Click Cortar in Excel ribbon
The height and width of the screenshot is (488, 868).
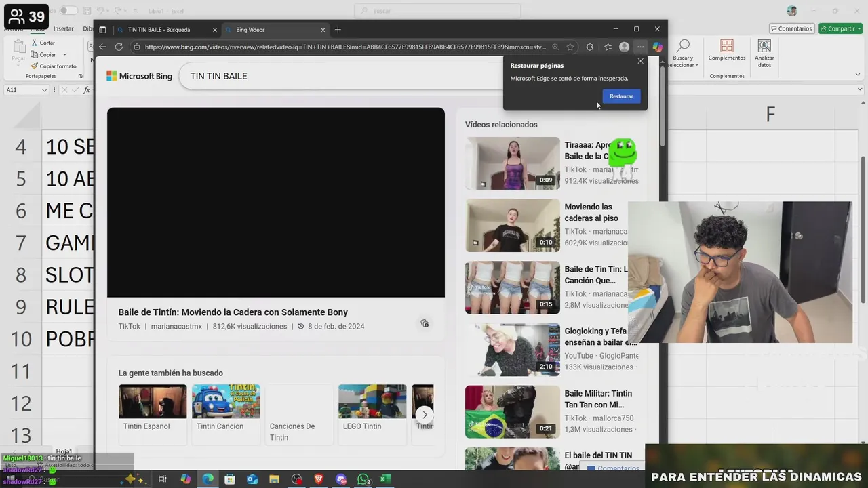coord(43,43)
